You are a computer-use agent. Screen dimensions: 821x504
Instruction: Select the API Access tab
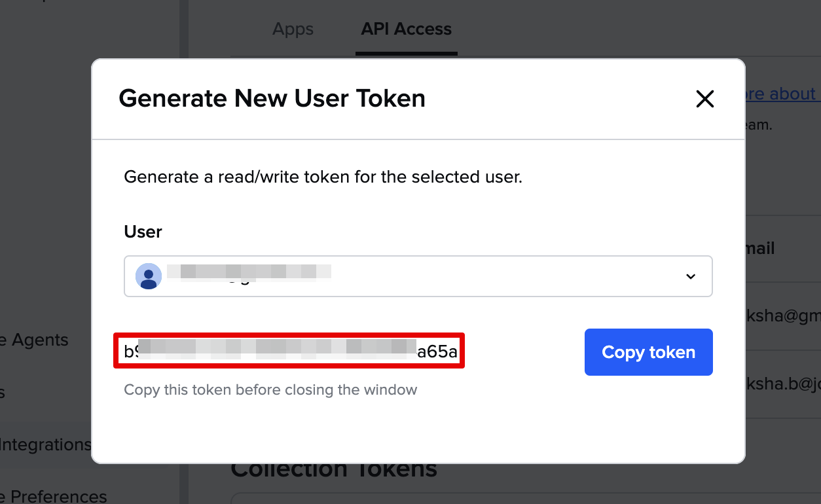click(x=406, y=29)
